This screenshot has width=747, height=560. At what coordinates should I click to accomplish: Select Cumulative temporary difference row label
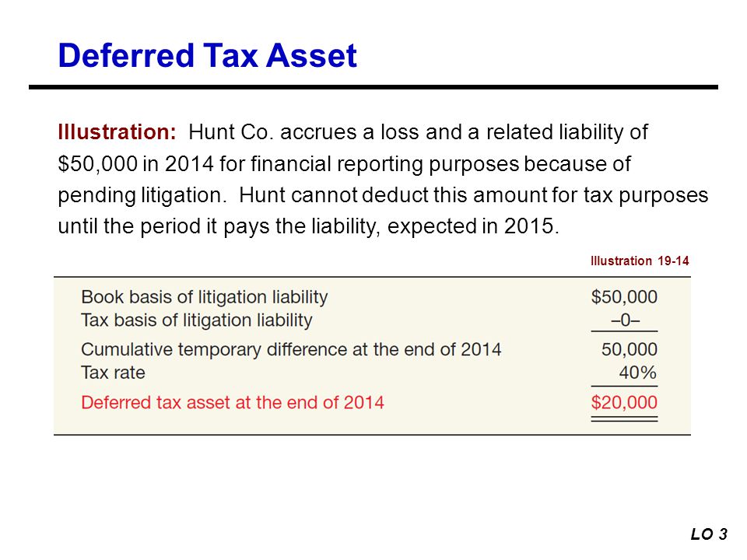291,349
